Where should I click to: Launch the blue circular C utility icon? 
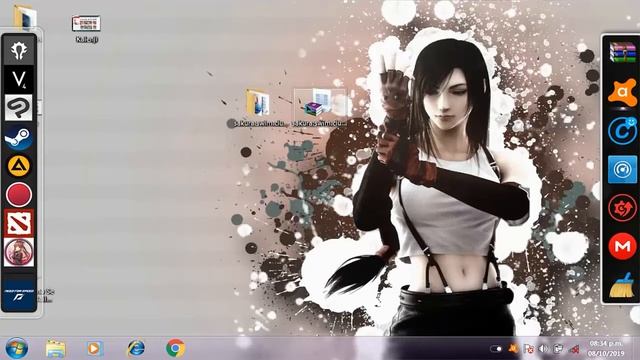[622, 131]
